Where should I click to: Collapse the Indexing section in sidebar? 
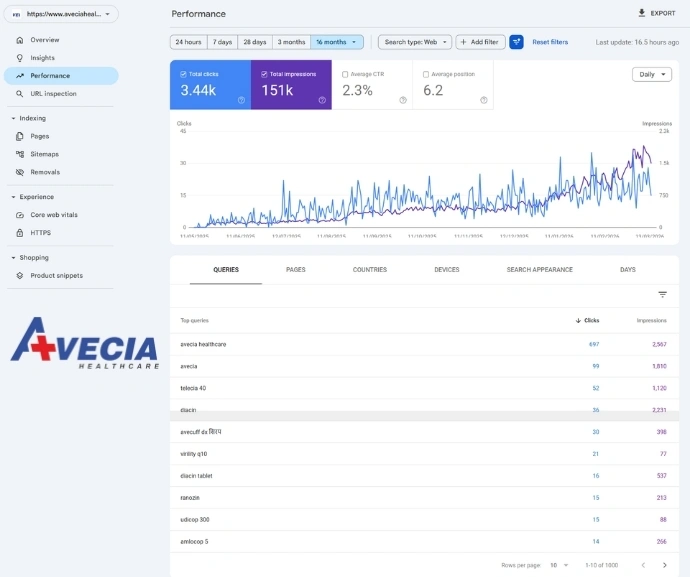click(14, 118)
